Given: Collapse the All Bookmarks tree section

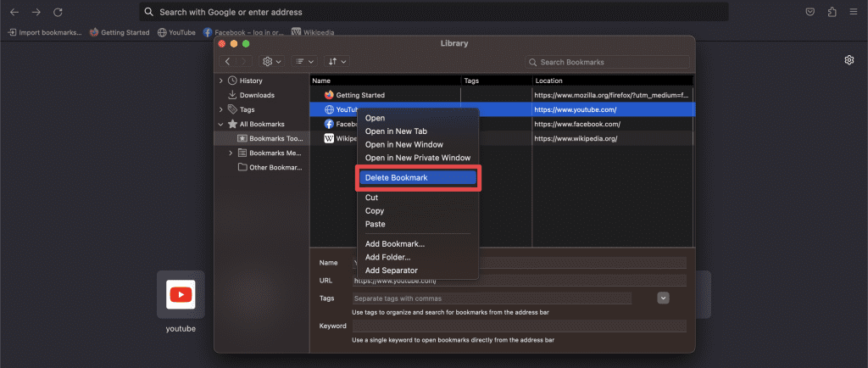Looking at the screenshot, I should tap(221, 124).
